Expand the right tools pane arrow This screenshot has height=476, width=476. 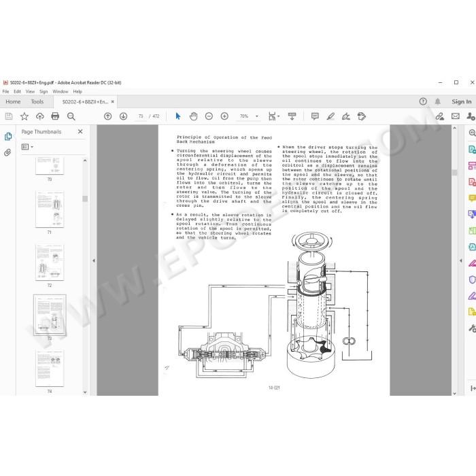pos(461,260)
